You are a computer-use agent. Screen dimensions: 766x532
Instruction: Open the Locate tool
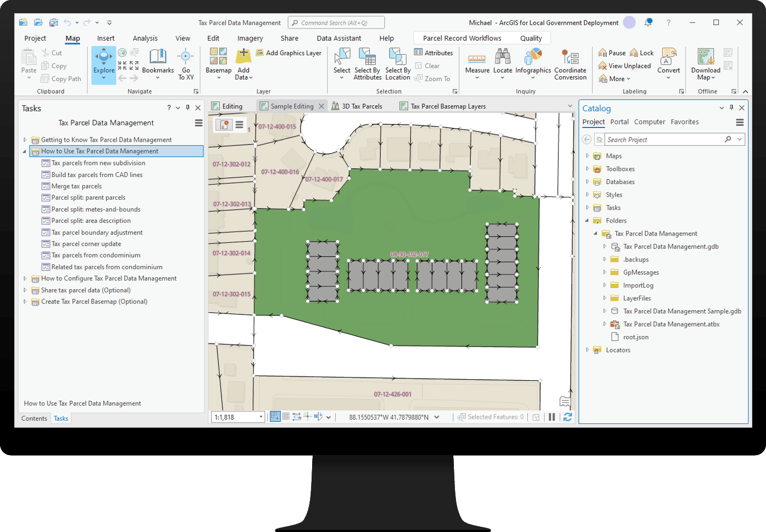click(502, 64)
